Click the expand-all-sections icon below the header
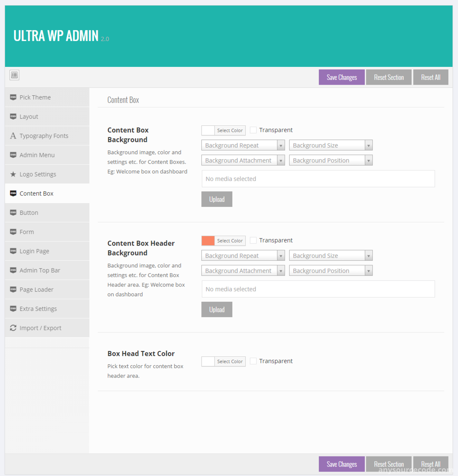Image resolution: width=458 pixels, height=476 pixels. point(14,75)
